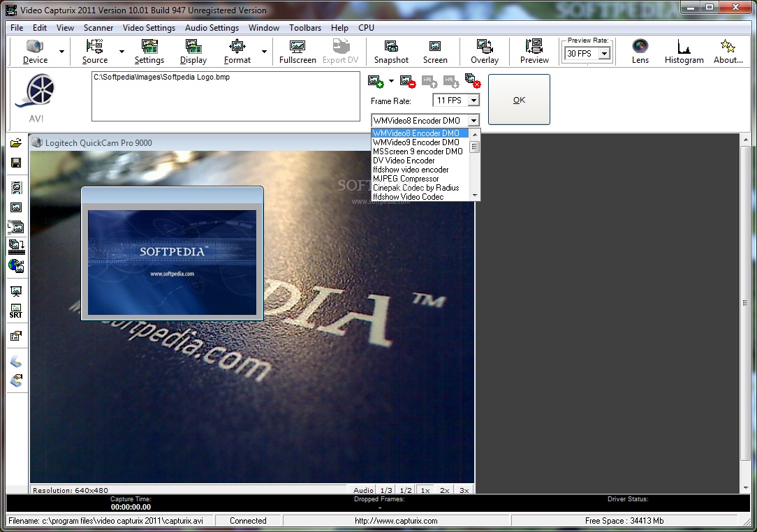Click the globe web image icon in sidebar
The height and width of the screenshot is (532, 757).
coord(16,266)
